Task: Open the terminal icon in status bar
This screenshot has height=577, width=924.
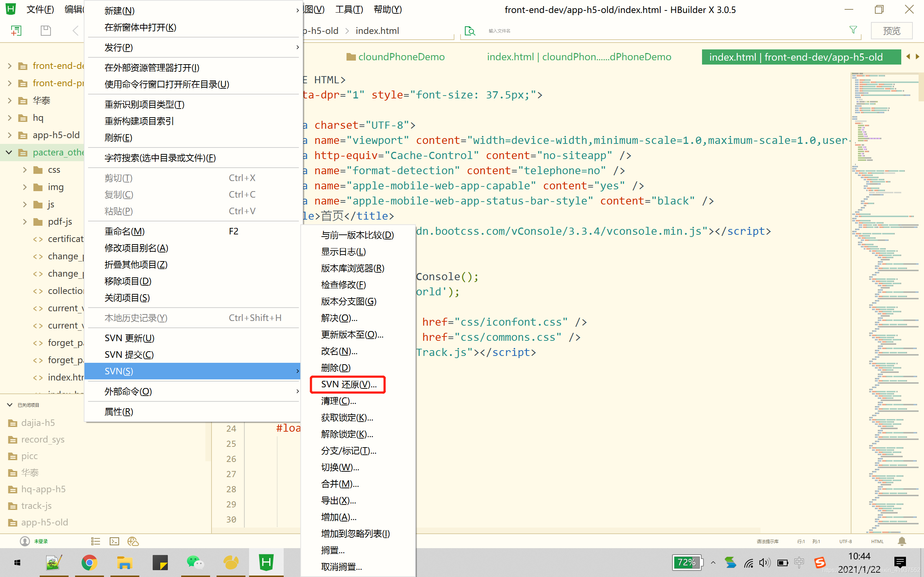Action: pos(114,541)
